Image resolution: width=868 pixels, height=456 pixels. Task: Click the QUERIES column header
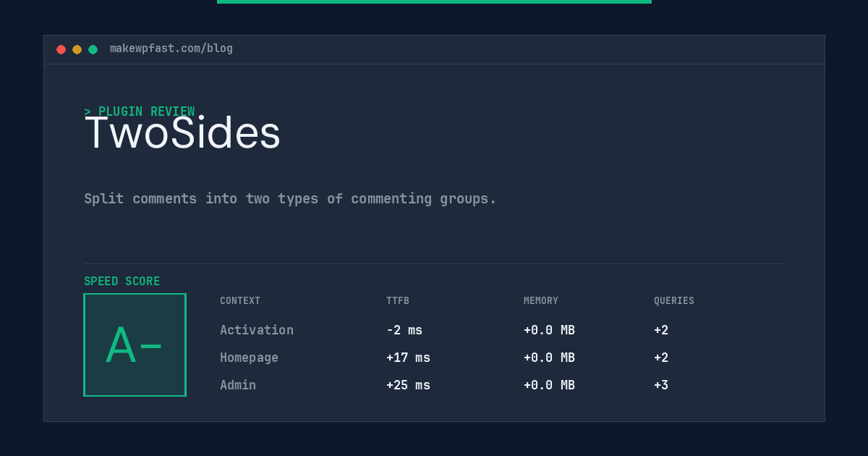click(674, 301)
